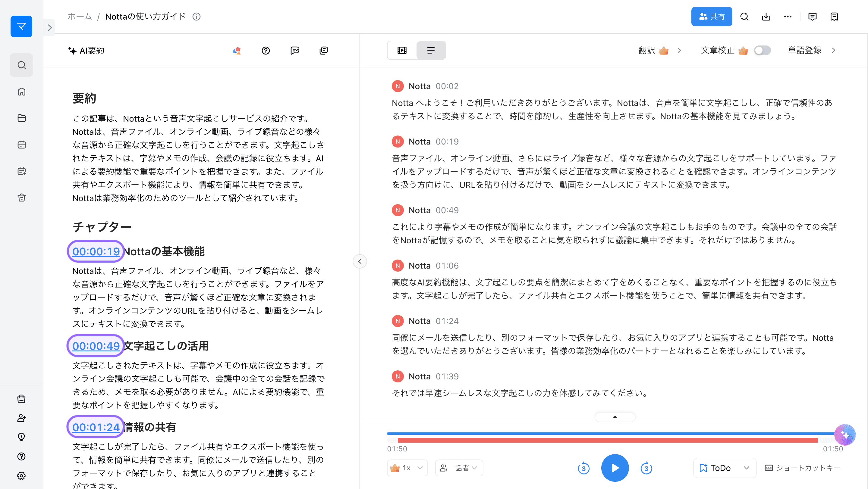Open the help icon in the sidebar
Image resolution: width=868 pixels, height=489 pixels.
point(22,456)
